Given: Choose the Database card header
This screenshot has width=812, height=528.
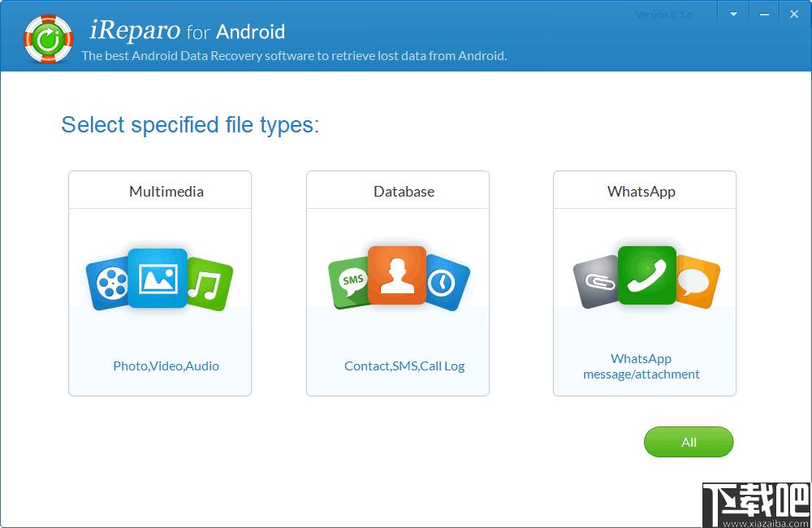Looking at the screenshot, I should coord(398,191).
